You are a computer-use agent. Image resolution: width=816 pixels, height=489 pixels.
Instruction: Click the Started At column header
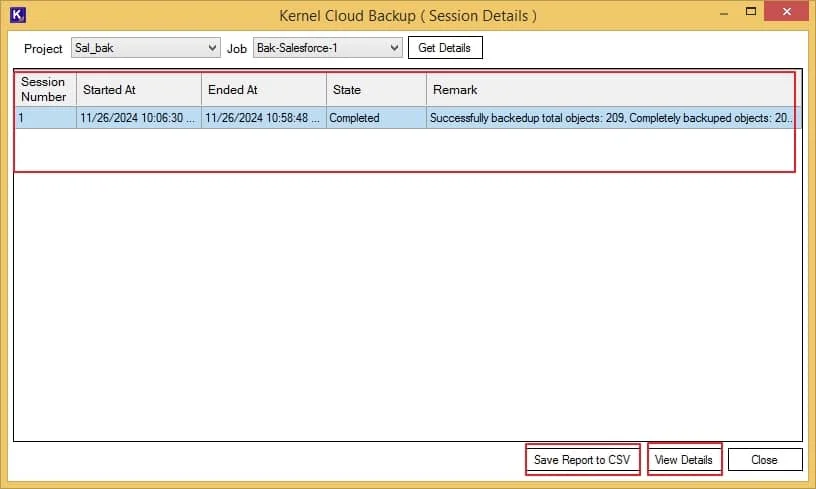pyautogui.click(x=139, y=89)
